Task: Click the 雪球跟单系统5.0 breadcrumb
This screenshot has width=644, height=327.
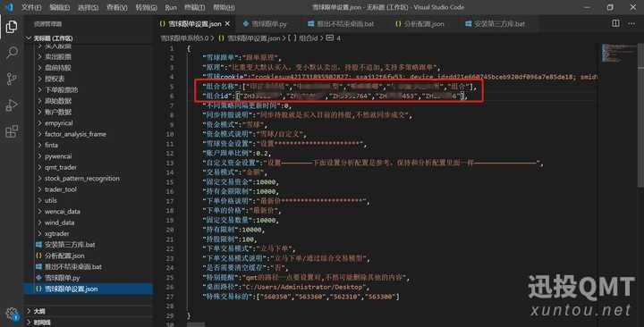Action: tap(184, 38)
